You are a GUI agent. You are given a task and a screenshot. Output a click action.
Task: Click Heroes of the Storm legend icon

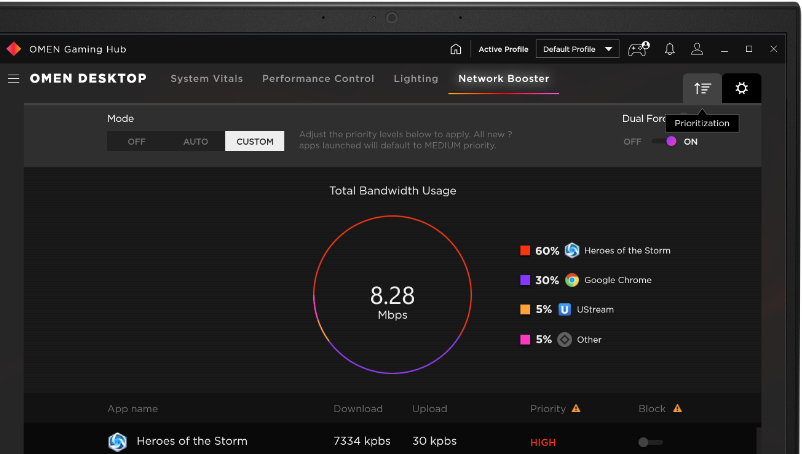572,251
